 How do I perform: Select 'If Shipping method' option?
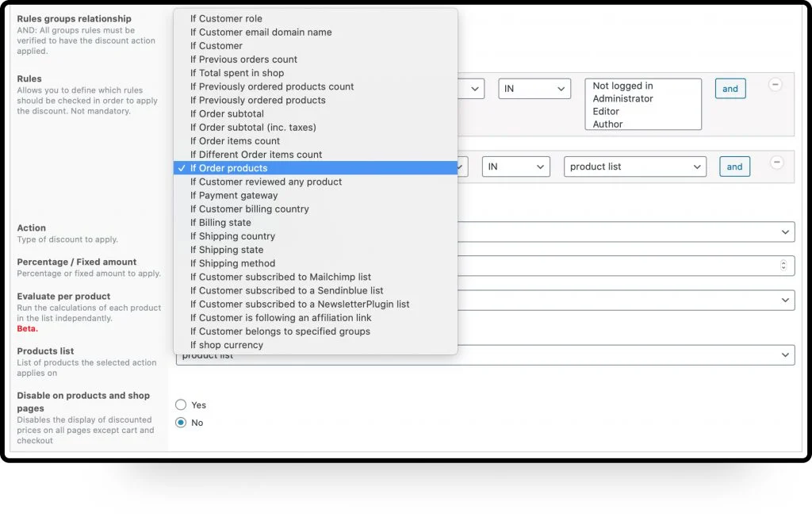[232, 263]
